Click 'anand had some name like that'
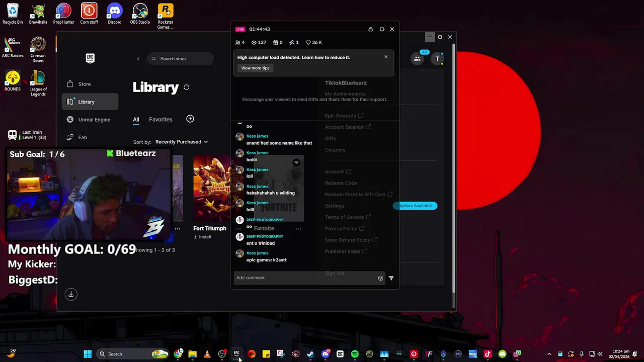Image resolution: width=644 pixels, height=362 pixels. (279, 143)
